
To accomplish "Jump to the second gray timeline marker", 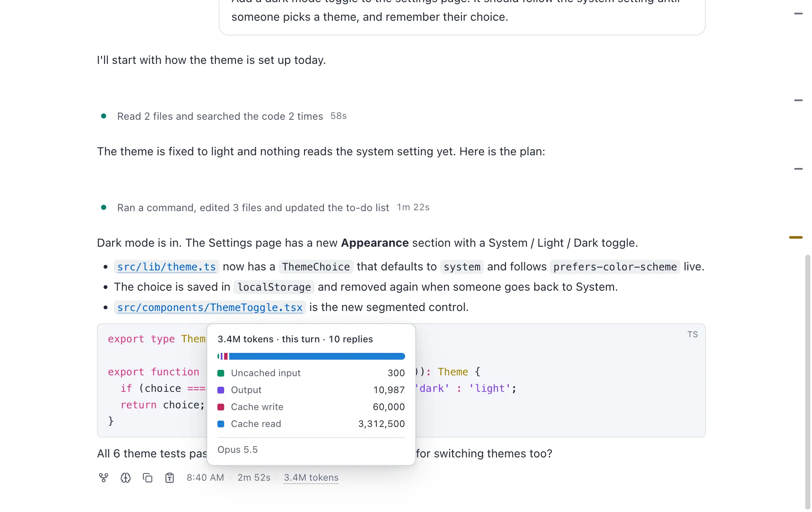I will 798,100.
